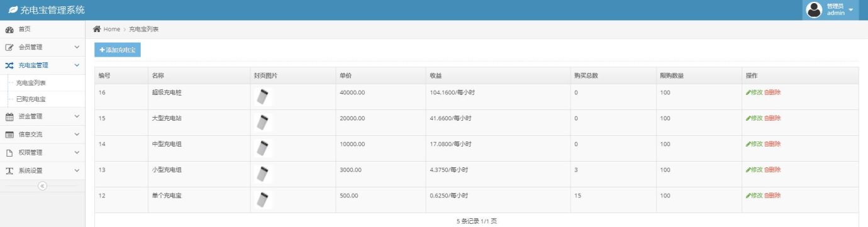
Task: Expand the 会员管理 chevron
Action: [x=77, y=47]
